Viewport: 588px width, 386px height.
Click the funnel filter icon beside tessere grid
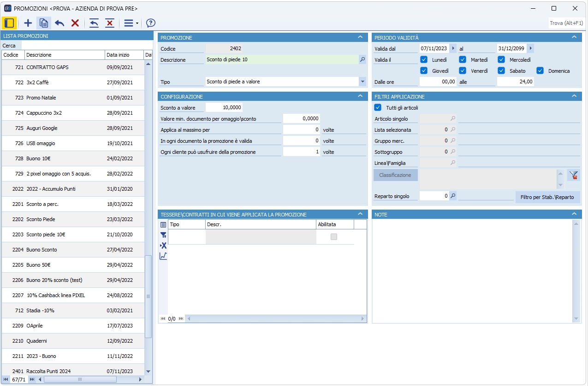pos(163,235)
